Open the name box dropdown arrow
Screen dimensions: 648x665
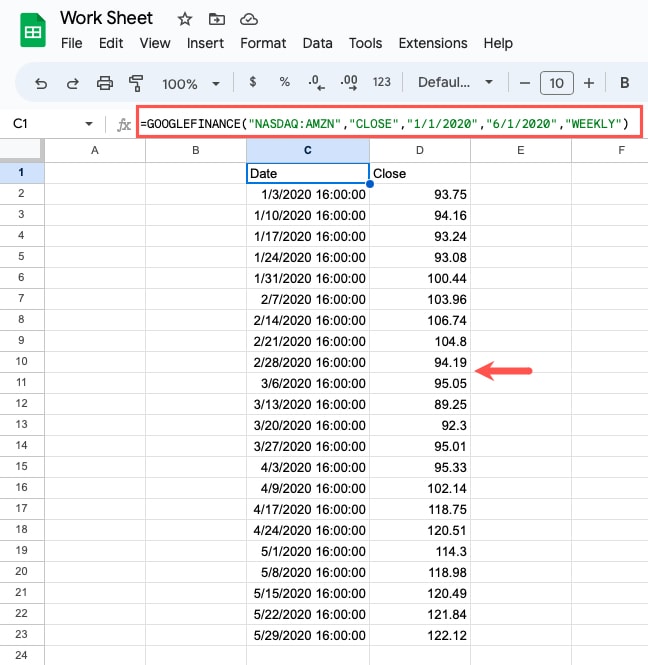[x=89, y=124]
